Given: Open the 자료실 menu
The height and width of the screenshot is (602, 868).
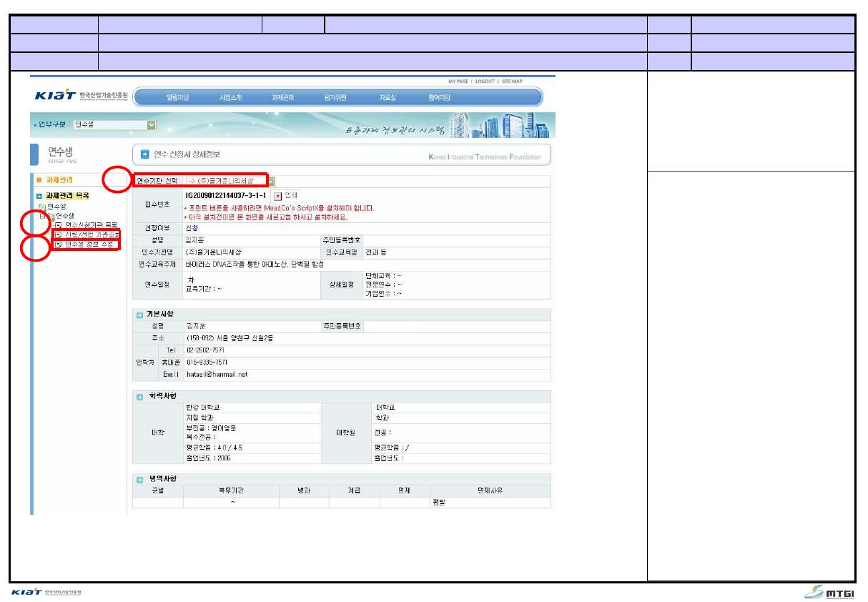Looking at the screenshot, I should click(388, 97).
